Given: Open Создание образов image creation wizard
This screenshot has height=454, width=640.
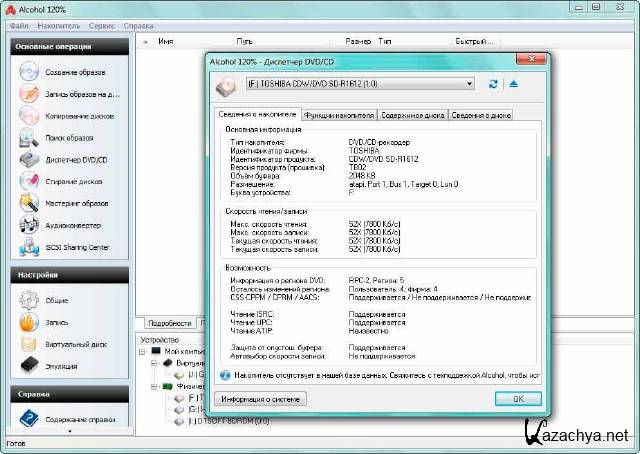Looking at the screenshot, I should tap(75, 72).
